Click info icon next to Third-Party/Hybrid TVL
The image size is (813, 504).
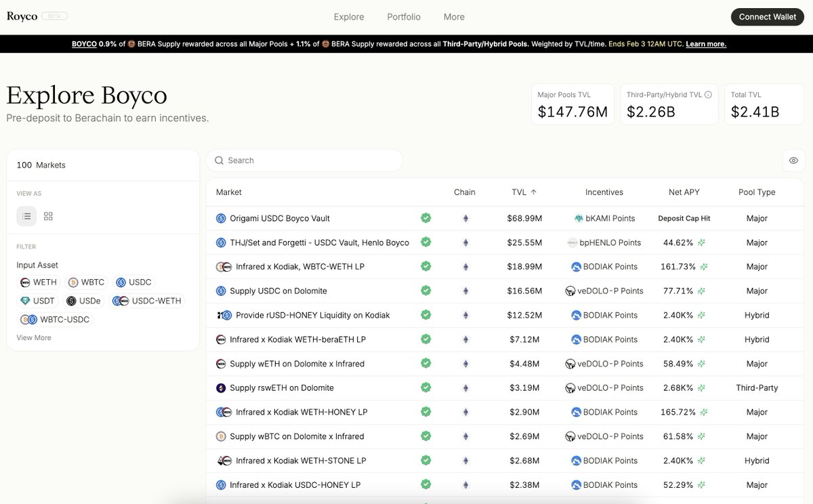(708, 95)
